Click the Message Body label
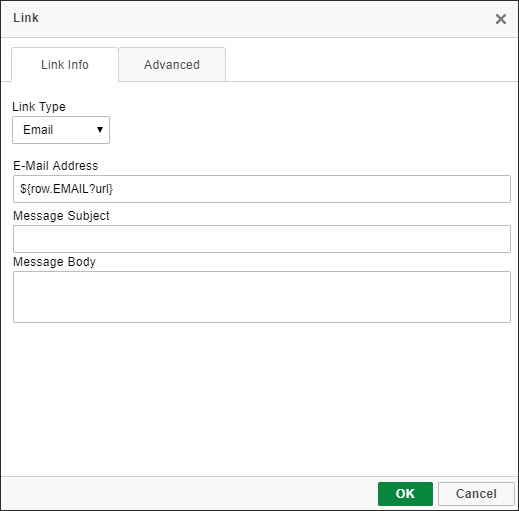 click(x=54, y=262)
